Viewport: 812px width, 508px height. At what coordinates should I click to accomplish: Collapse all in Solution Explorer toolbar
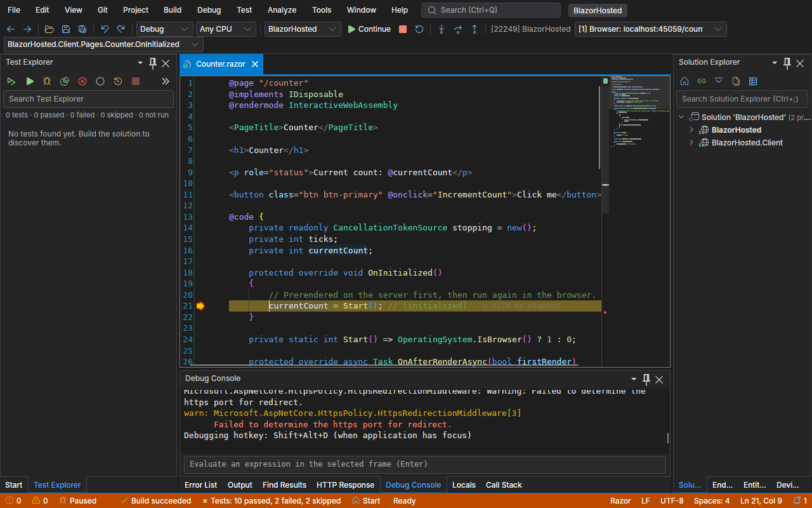click(x=719, y=81)
